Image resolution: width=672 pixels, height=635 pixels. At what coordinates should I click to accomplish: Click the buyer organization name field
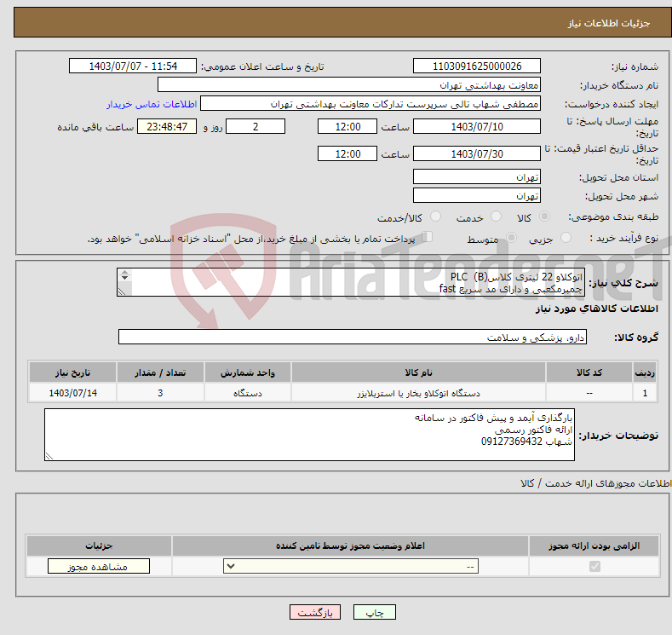349,85
